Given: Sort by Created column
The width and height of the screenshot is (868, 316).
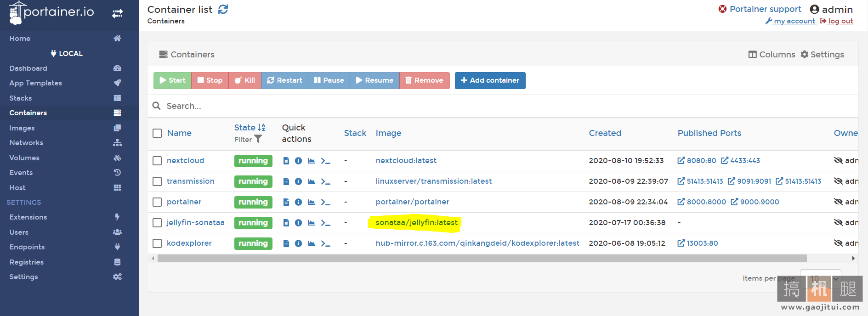Looking at the screenshot, I should coord(605,133).
